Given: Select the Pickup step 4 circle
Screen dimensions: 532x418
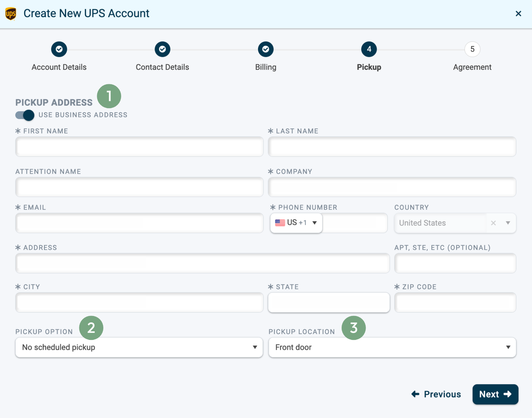Looking at the screenshot, I should tap(369, 49).
